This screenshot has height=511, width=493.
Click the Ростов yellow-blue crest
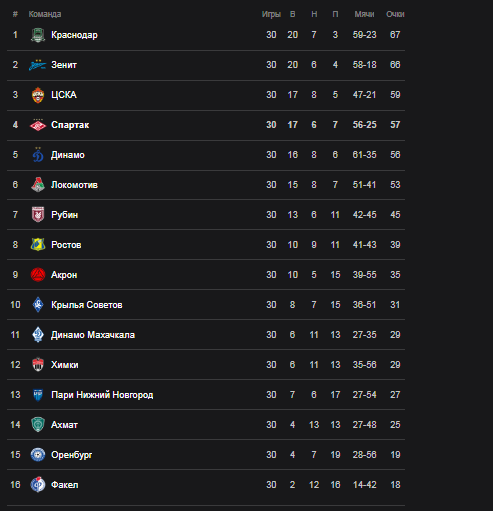(x=38, y=245)
